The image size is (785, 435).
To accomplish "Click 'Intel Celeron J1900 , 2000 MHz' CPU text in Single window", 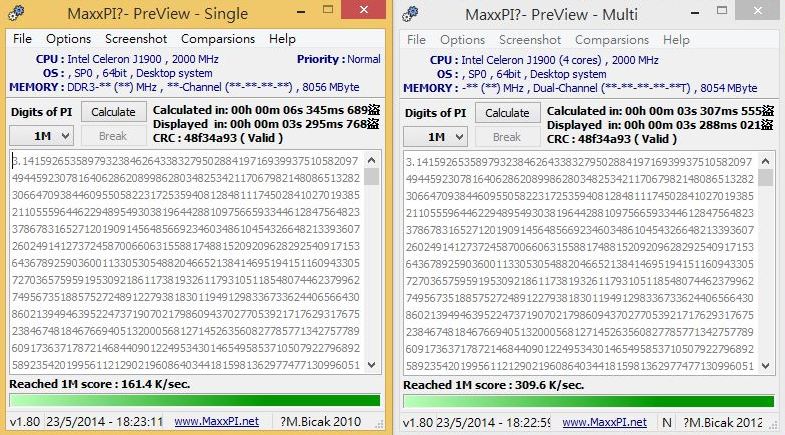I will point(143,59).
